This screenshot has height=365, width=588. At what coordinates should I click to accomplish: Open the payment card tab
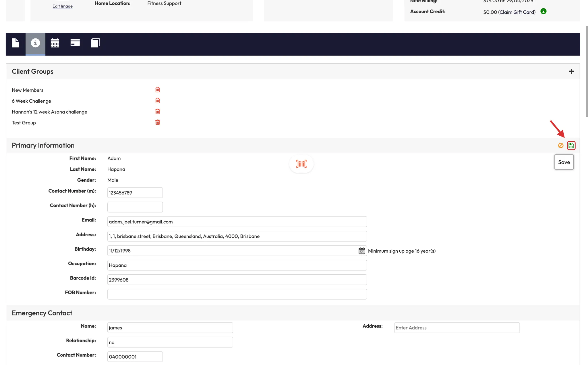[x=75, y=43]
